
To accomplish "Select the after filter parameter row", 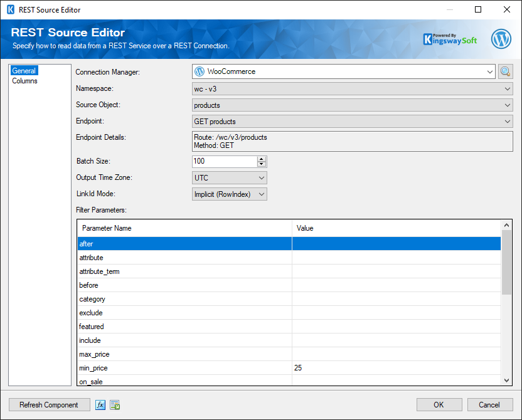I will 182,243.
